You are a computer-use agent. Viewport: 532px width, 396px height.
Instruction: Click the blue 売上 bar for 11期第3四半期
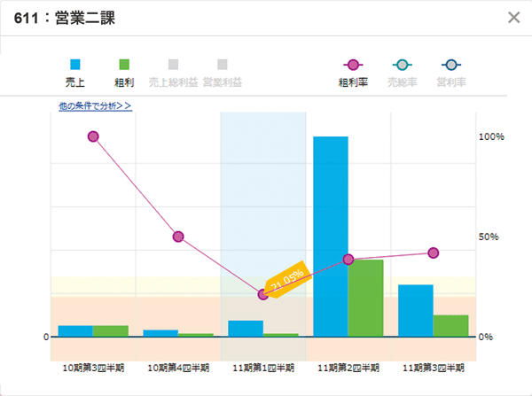click(416, 310)
